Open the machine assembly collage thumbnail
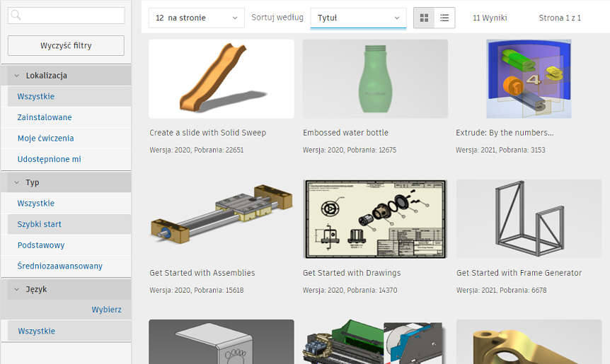The image size is (610, 364). click(x=375, y=342)
